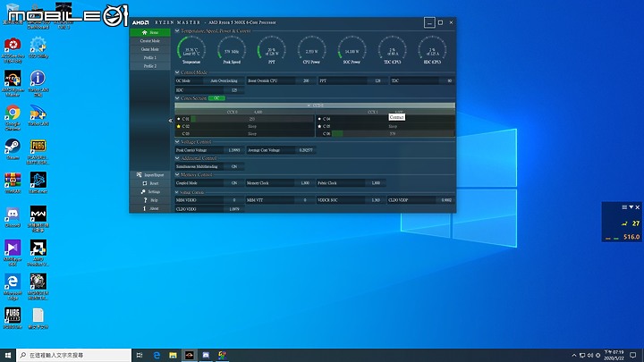Open Steam desktop shortcut
644x362 pixels.
13,149
